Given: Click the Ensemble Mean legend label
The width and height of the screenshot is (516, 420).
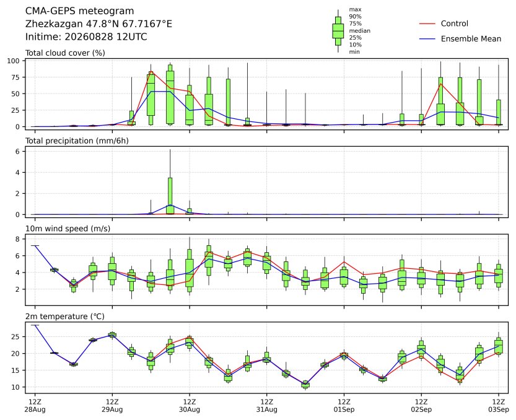Looking at the screenshot, I should point(471,39).
